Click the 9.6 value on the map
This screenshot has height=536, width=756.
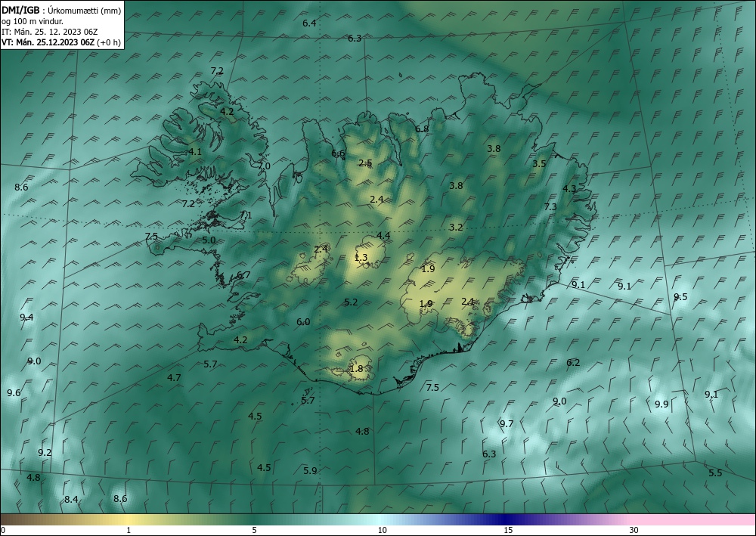pyautogui.click(x=14, y=393)
